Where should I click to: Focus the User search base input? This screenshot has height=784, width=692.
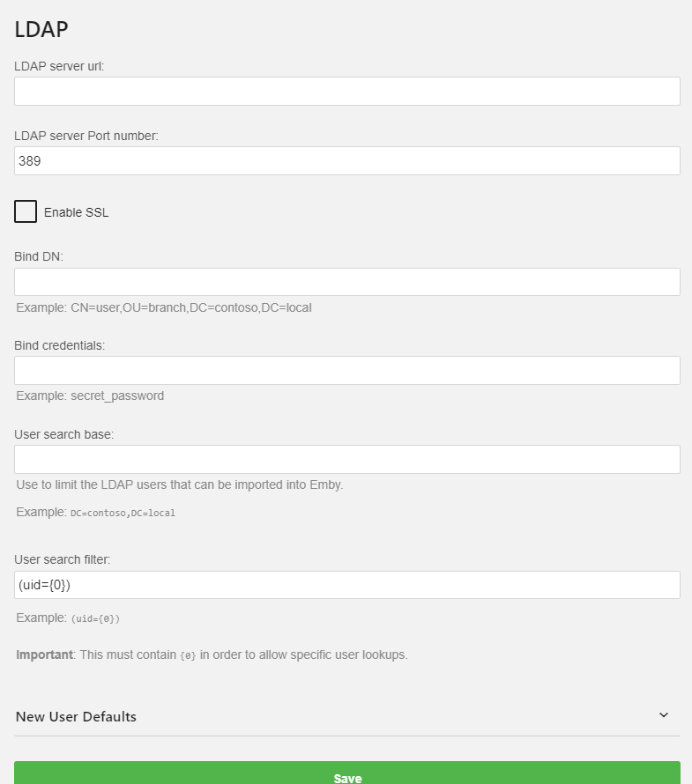point(347,460)
